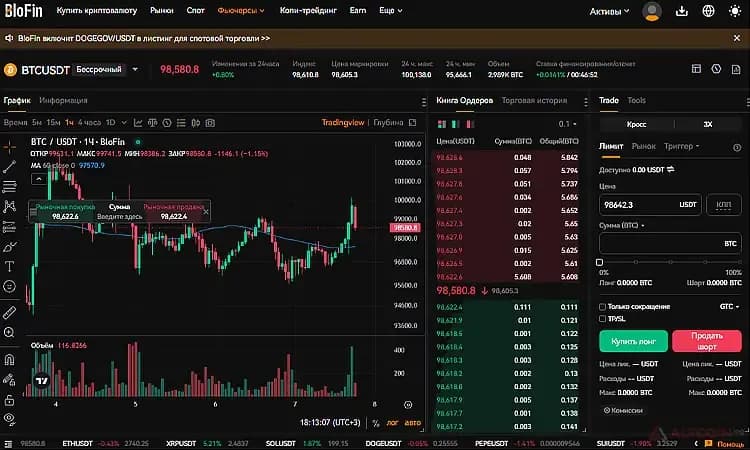The width and height of the screenshot is (750, 450).
Task: Switch to the Торговая история tab
Action: (x=534, y=100)
